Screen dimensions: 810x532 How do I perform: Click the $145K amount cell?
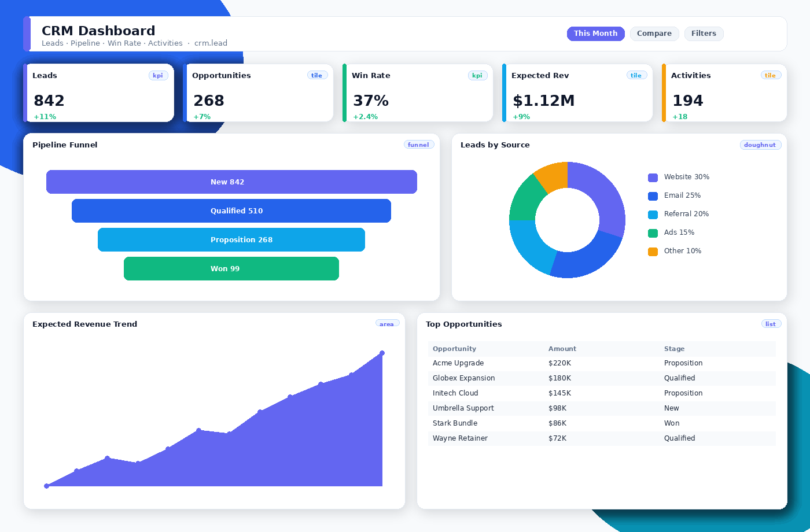coord(559,393)
